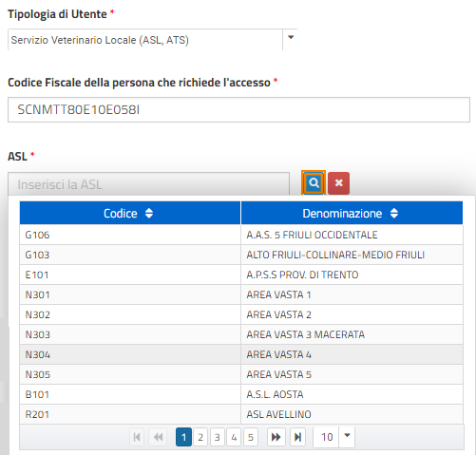Open page 2 of results

tap(200, 437)
